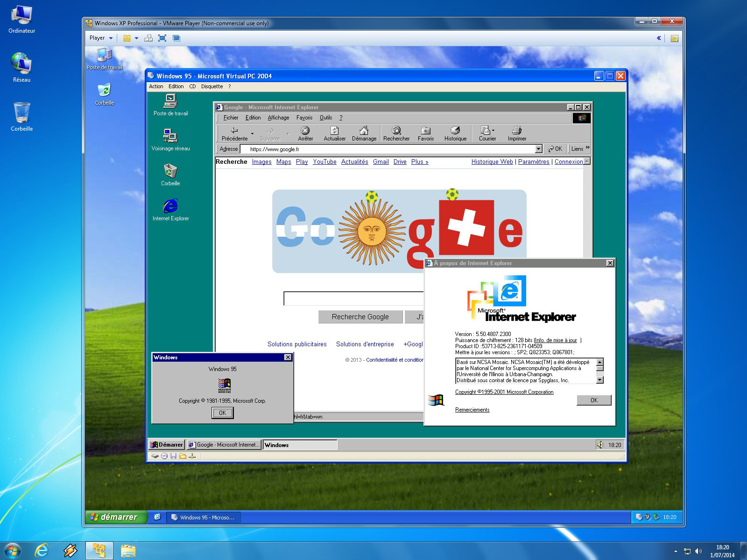Open the YouTube link on Google page
Screen dimensions: 747x560
(x=324, y=162)
